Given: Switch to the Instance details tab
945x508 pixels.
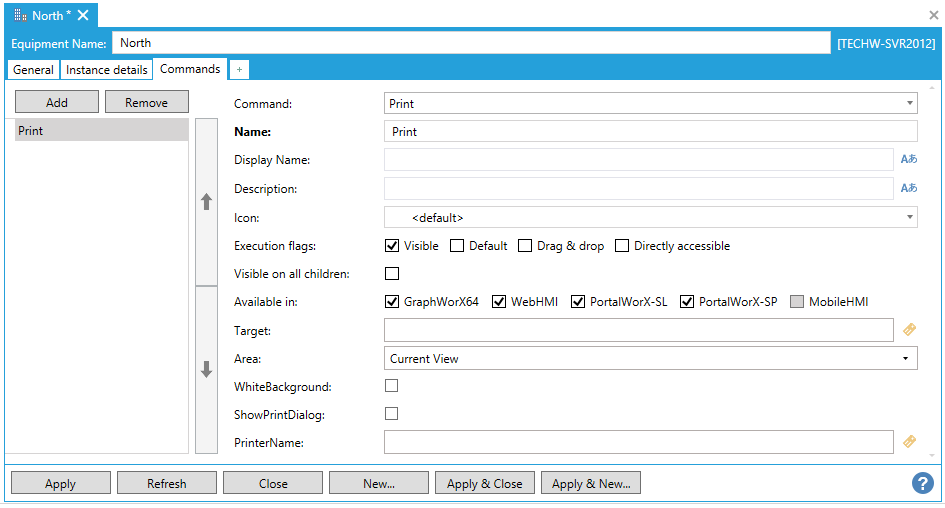Looking at the screenshot, I should point(107,70).
